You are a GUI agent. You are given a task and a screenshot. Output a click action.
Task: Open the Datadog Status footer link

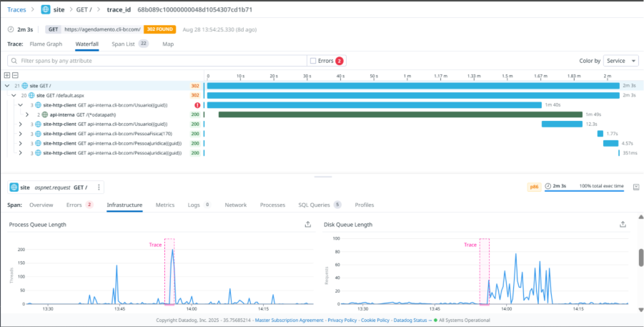click(x=412, y=321)
